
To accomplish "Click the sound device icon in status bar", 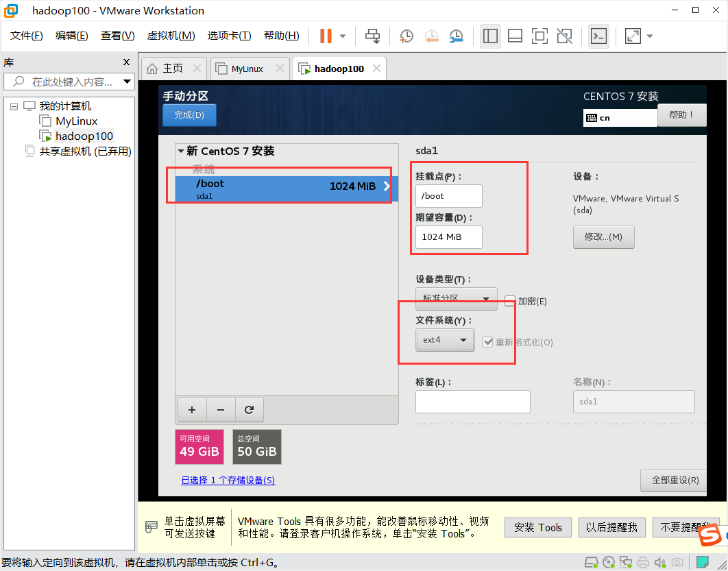I will [659, 562].
